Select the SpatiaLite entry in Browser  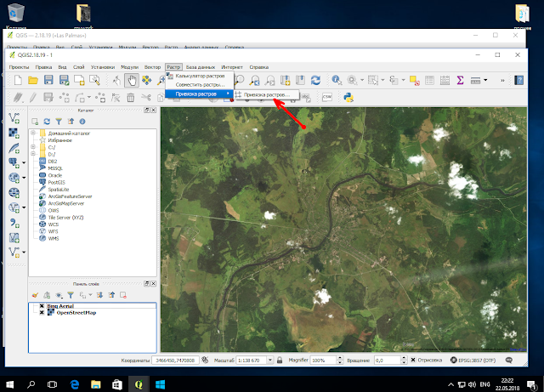tap(59, 190)
